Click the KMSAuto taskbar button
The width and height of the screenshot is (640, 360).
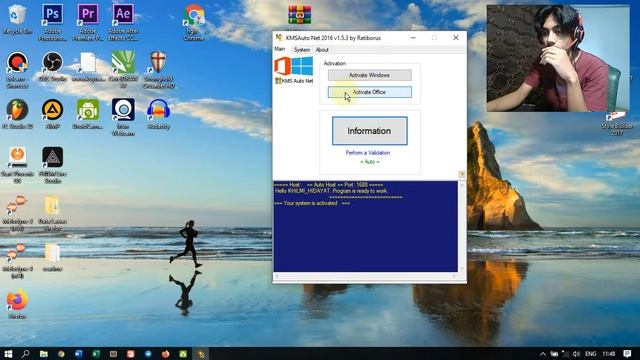click(201, 353)
